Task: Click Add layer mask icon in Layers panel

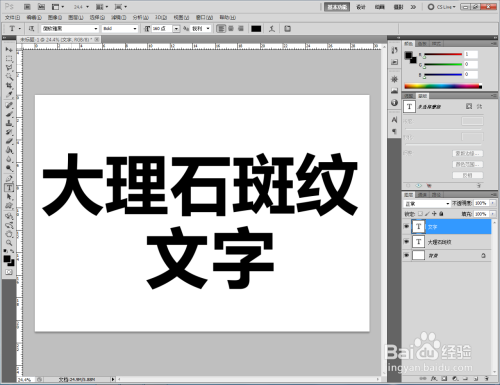Action: tap(444, 379)
